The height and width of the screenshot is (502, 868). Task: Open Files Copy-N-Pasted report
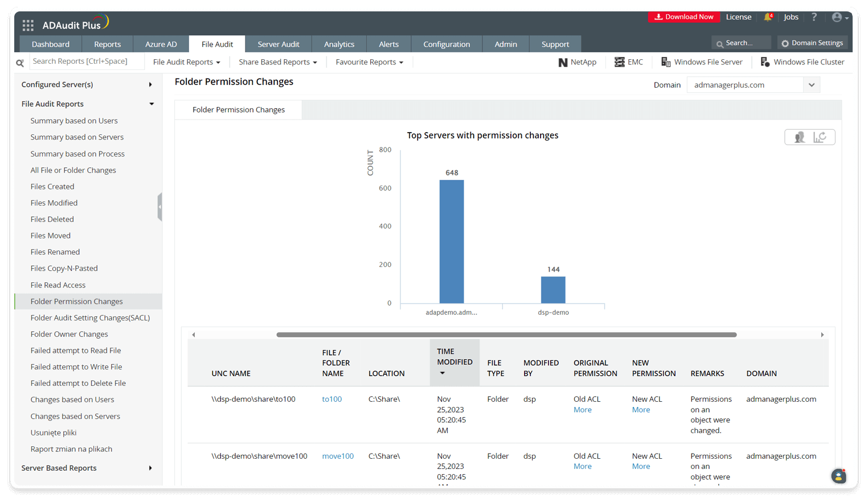click(64, 268)
